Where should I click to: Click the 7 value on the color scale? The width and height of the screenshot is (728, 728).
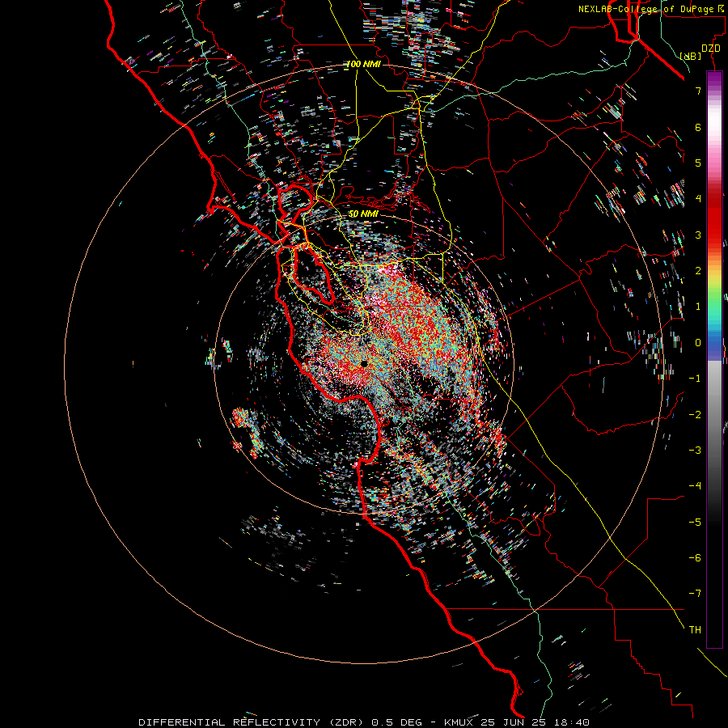pos(698,91)
